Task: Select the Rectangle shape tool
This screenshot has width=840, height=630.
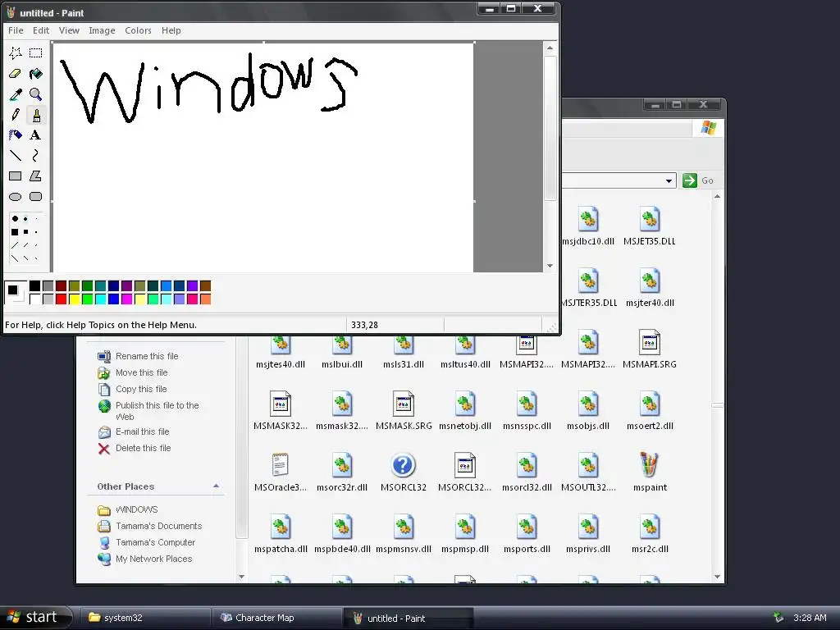Action: pos(16,176)
